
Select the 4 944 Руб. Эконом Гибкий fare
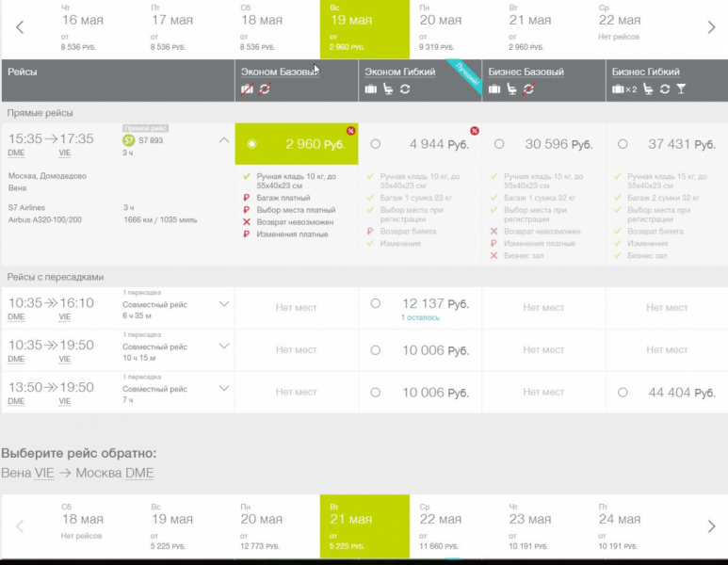(376, 144)
